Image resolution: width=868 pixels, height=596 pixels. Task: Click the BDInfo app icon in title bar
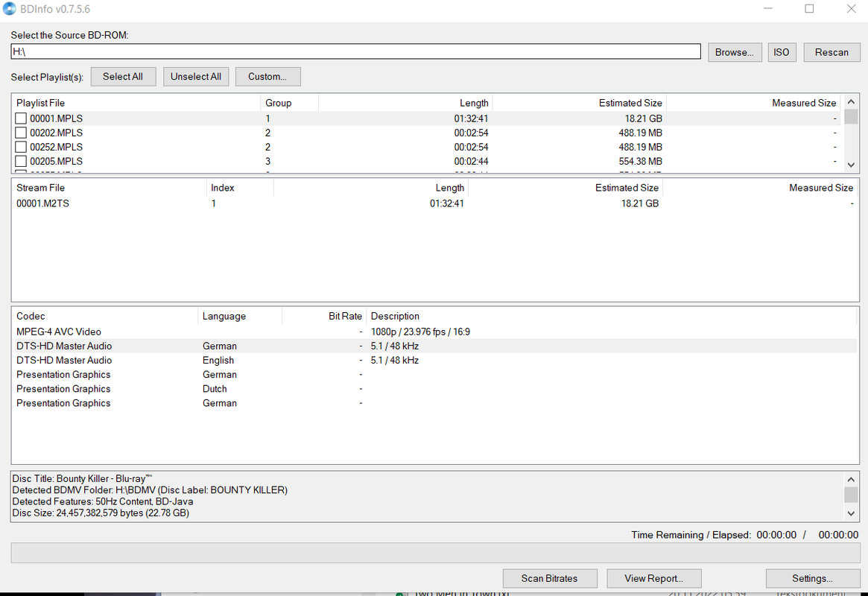[10, 9]
